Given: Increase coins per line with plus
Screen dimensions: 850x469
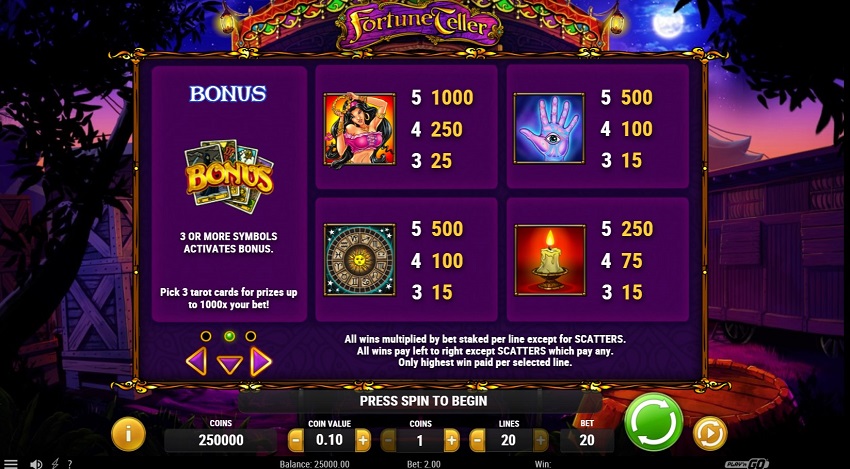Looking at the screenshot, I should 452,440.
